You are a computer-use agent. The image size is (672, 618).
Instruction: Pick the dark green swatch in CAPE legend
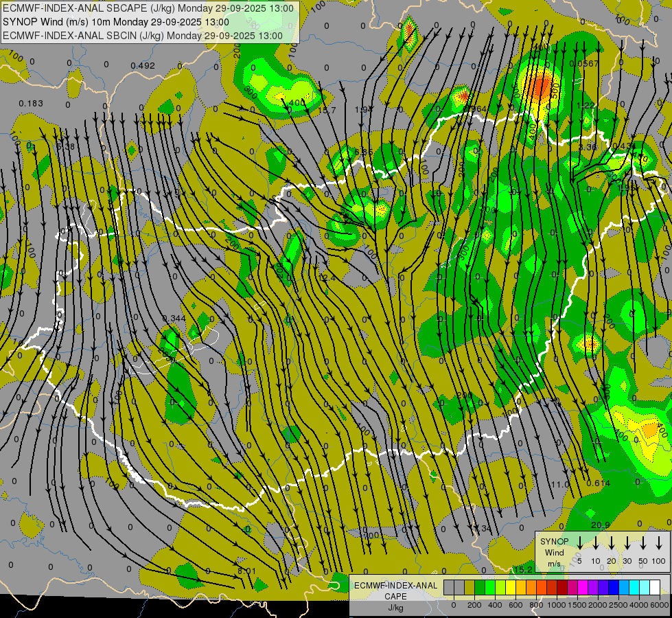pyautogui.click(x=480, y=588)
